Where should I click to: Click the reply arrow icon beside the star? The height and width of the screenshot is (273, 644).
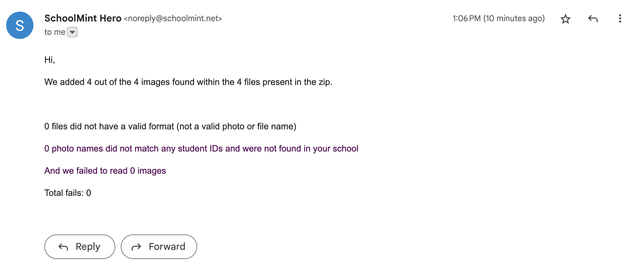click(x=593, y=19)
